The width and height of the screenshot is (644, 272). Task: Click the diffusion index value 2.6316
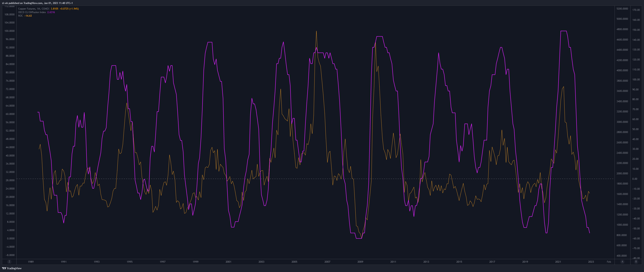(x=51, y=12)
